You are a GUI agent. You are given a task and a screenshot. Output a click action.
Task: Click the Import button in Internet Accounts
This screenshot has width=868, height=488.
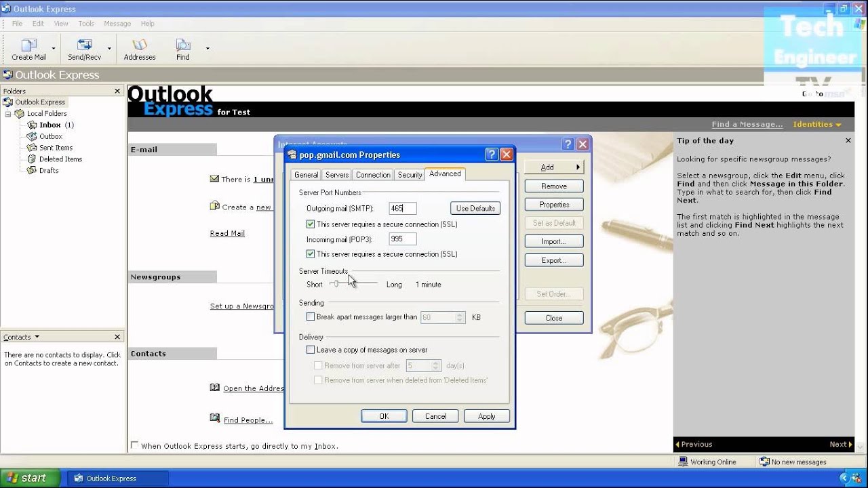coord(554,242)
